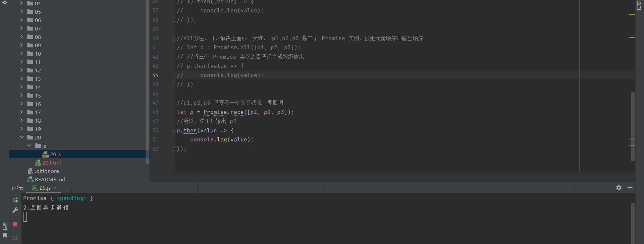Screen dimensions: 644x244
Task: Expand folder 17 arrow
Action: (x=21, y=112)
